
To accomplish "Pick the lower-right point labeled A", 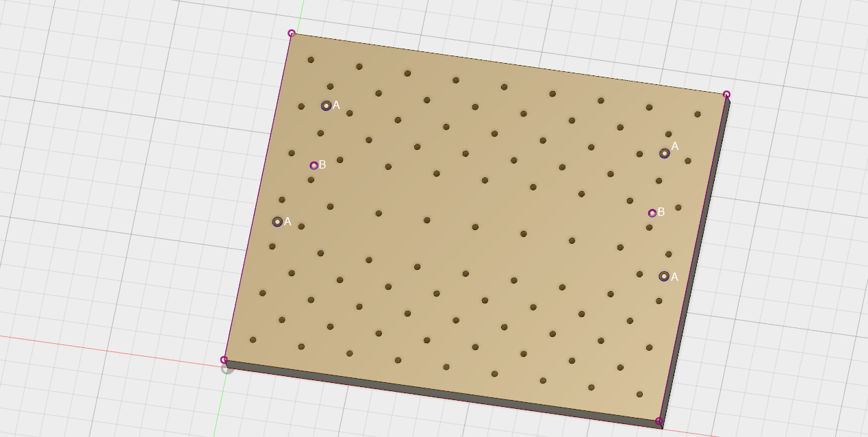I will 663,276.
